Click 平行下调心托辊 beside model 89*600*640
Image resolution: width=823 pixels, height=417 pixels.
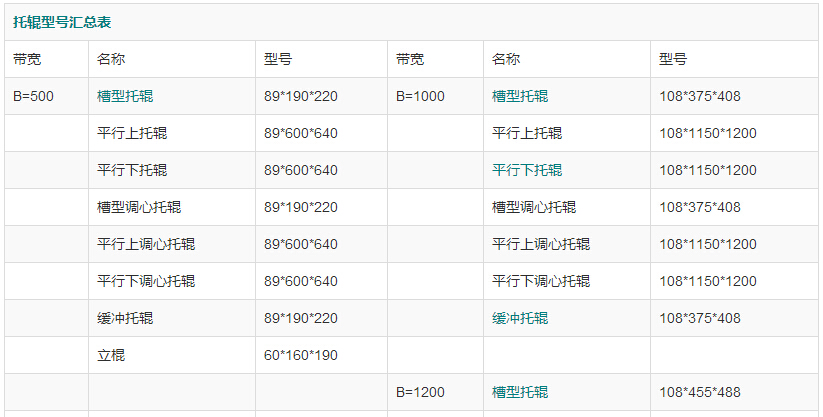(146, 281)
